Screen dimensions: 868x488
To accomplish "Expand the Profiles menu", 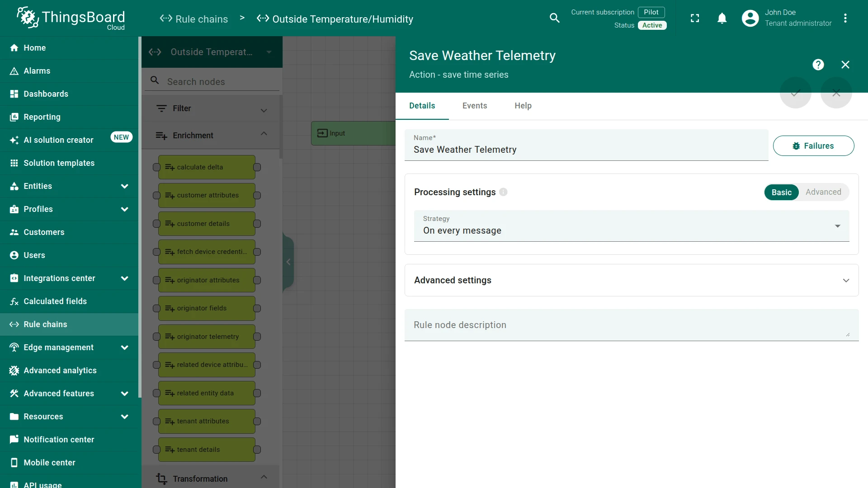I will [x=69, y=209].
